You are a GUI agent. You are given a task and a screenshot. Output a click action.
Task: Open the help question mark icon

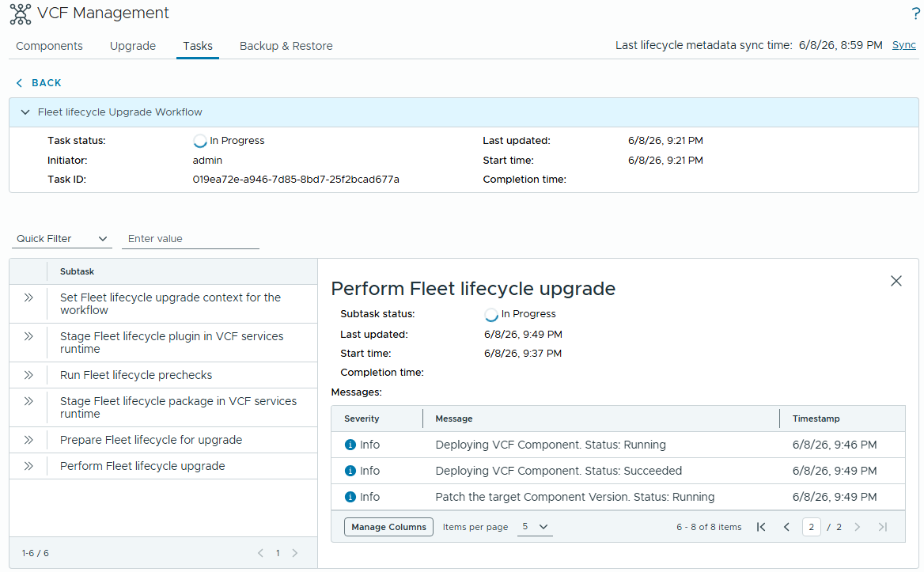[915, 13]
